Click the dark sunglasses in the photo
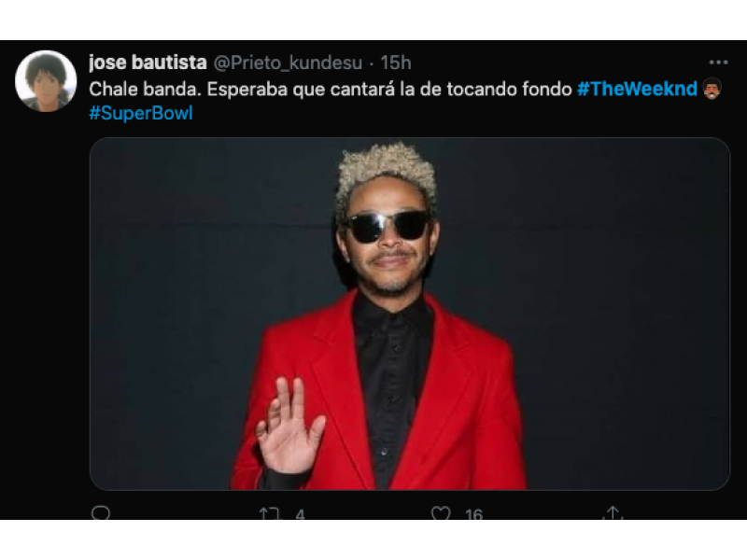 (x=387, y=226)
